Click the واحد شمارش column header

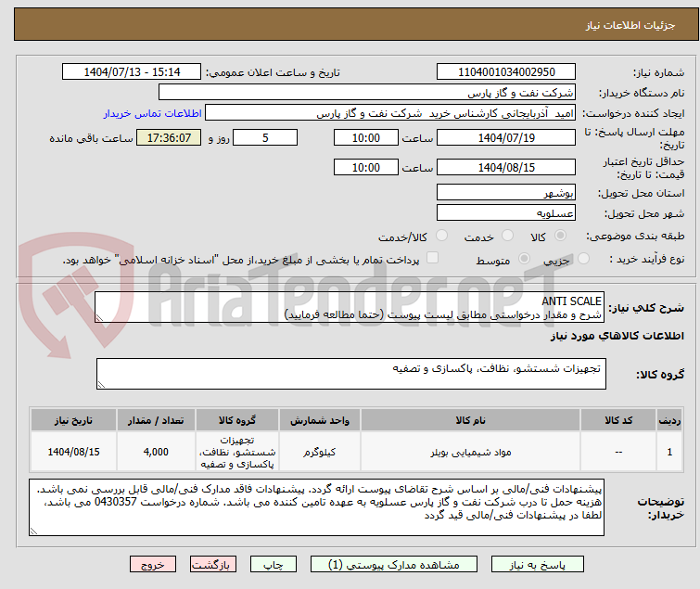(320, 420)
